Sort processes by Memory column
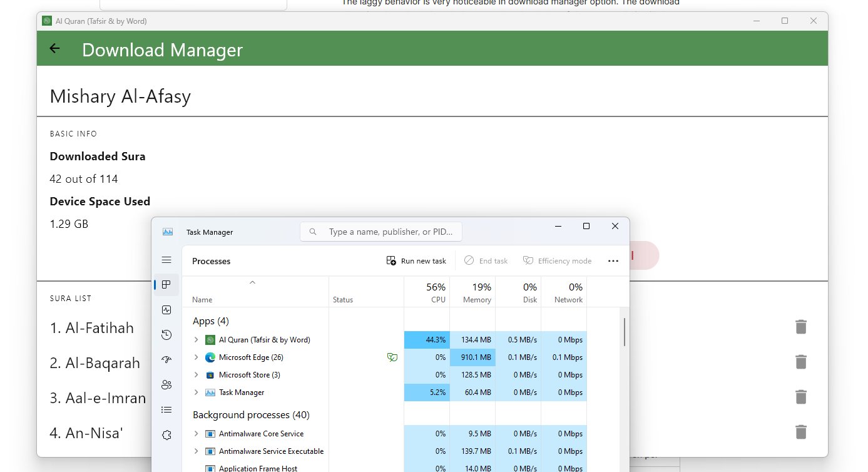 (x=472, y=292)
